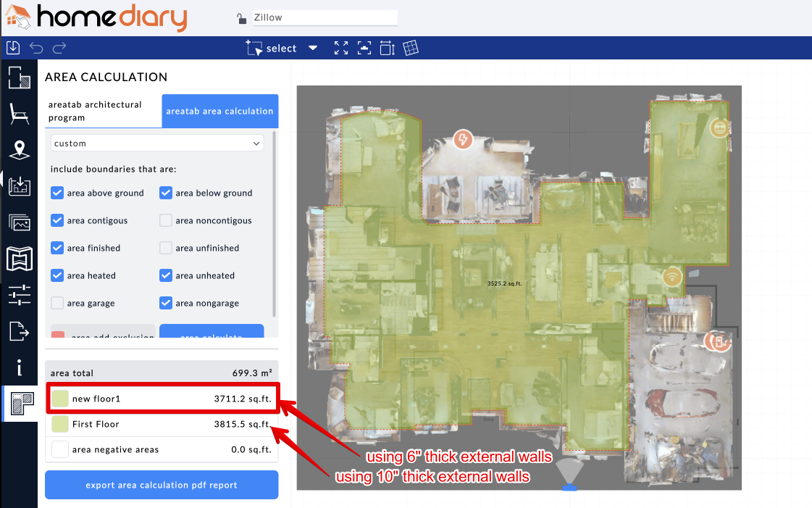Click the save/download icon in toolbar

click(13, 48)
